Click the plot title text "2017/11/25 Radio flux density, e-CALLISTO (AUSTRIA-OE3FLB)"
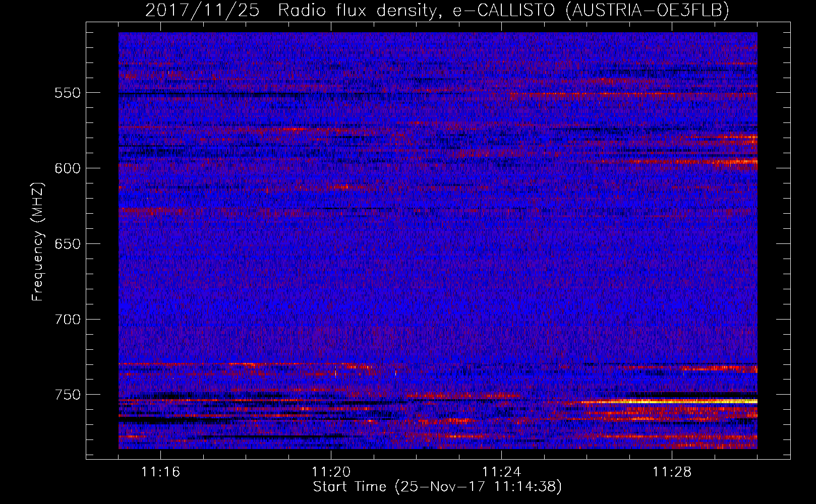Screen dimensions: 816x504 pos(437,10)
